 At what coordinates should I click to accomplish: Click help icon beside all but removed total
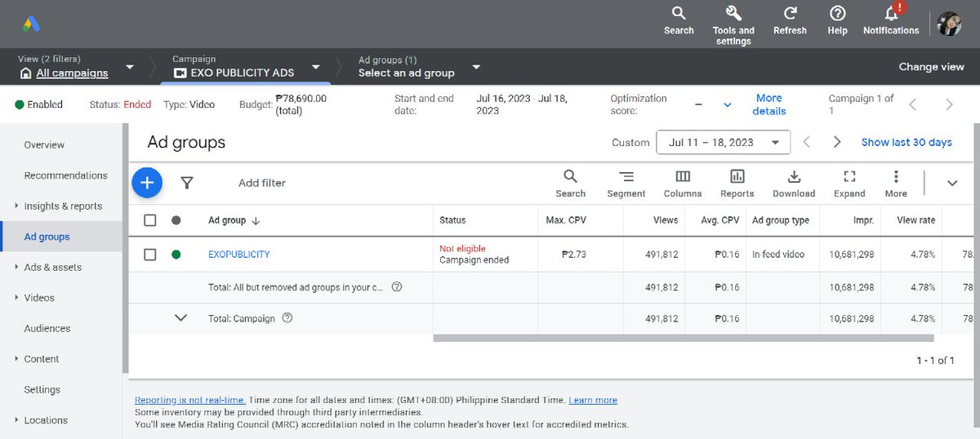[x=397, y=287]
